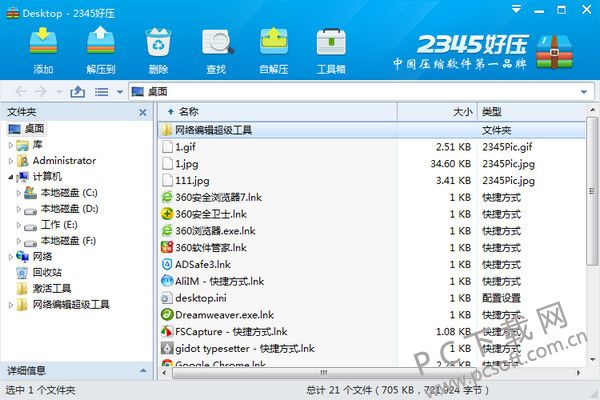
Task: Open the address bar dropdown
Action: (584, 92)
